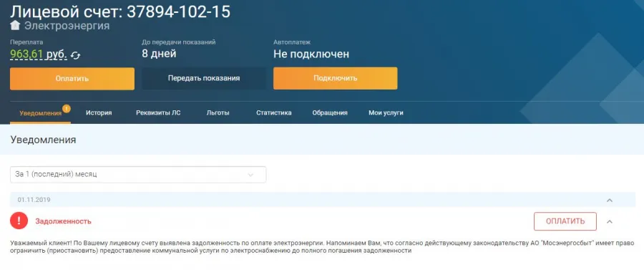
Task: Click the Задолженность notification title
Action: [63, 221]
